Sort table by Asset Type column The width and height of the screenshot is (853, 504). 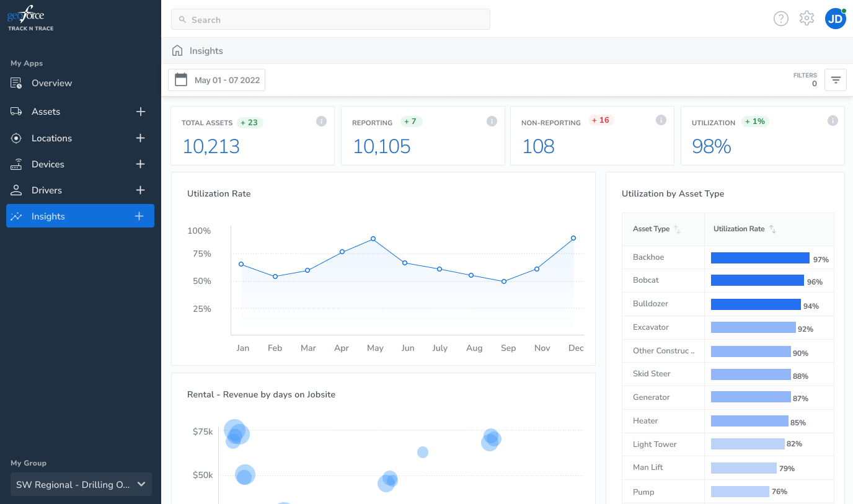pyautogui.click(x=678, y=229)
